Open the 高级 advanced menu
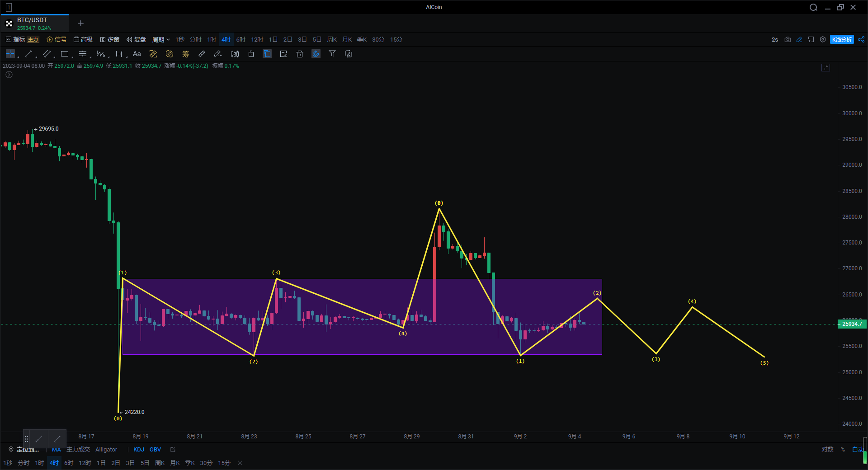The height and width of the screenshot is (470, 868). pos(83,40)
